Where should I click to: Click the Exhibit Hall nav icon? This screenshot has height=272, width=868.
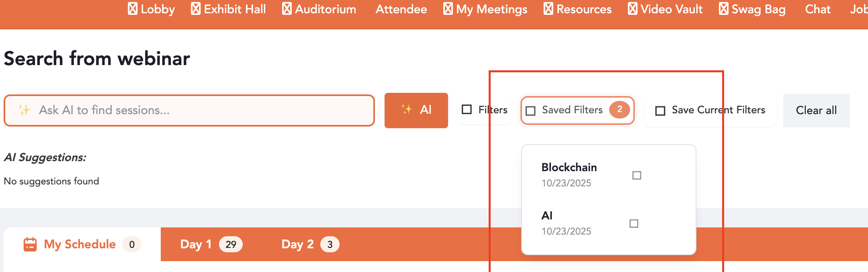[196, 8]
